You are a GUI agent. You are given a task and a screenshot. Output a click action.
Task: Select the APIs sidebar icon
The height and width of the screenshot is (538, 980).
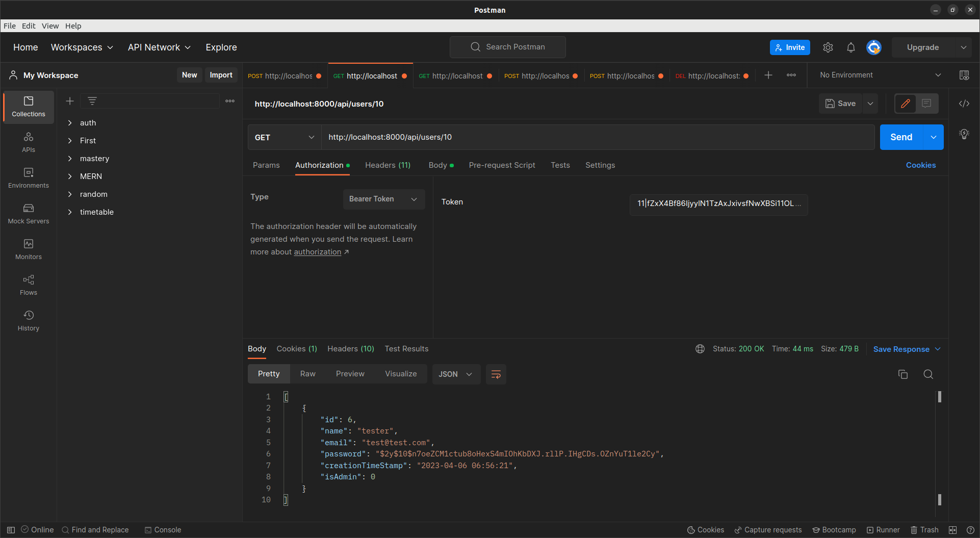coord(28,142)
